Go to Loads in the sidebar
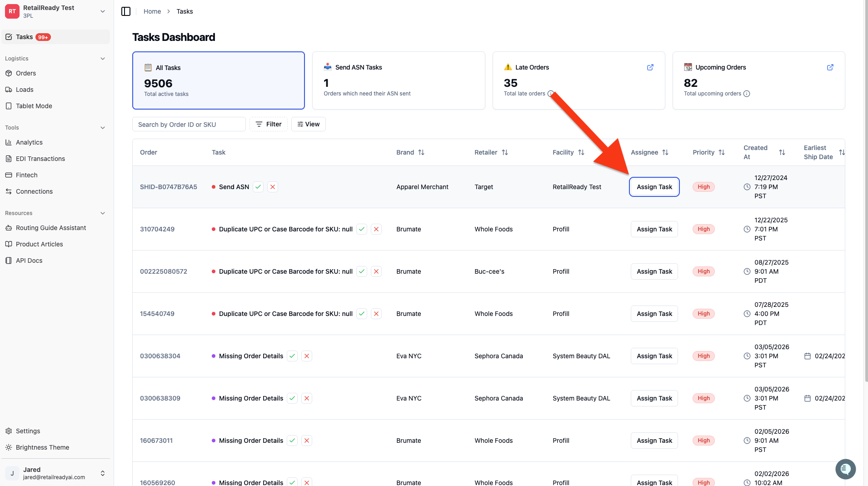The image size is (868, 486). click(x=55, y=90)
